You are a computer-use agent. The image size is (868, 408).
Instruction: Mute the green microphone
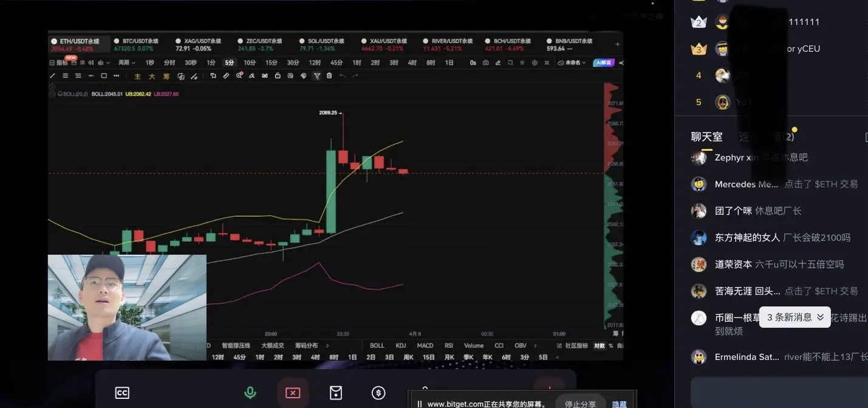pyautogui.click(x=250, y=393)
